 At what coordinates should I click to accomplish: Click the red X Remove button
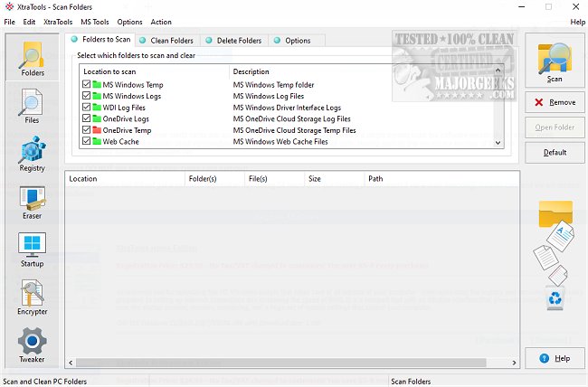(555, 102)
